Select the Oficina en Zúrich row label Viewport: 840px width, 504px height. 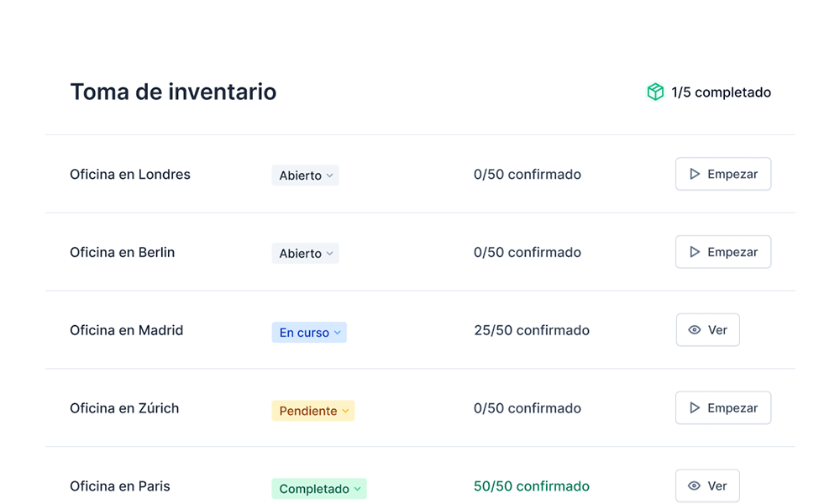pyautogui.click(x=124, y=408)
